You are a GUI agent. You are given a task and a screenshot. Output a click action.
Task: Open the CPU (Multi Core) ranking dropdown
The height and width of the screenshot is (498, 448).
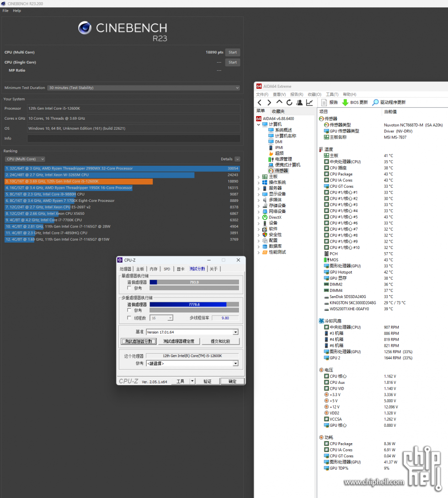(25, 159)
